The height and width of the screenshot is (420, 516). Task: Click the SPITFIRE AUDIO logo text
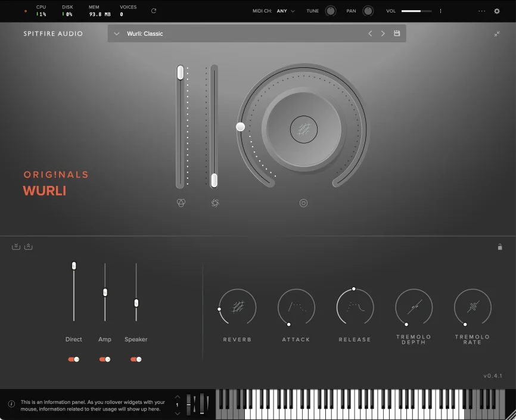click(x=53, y=33)
